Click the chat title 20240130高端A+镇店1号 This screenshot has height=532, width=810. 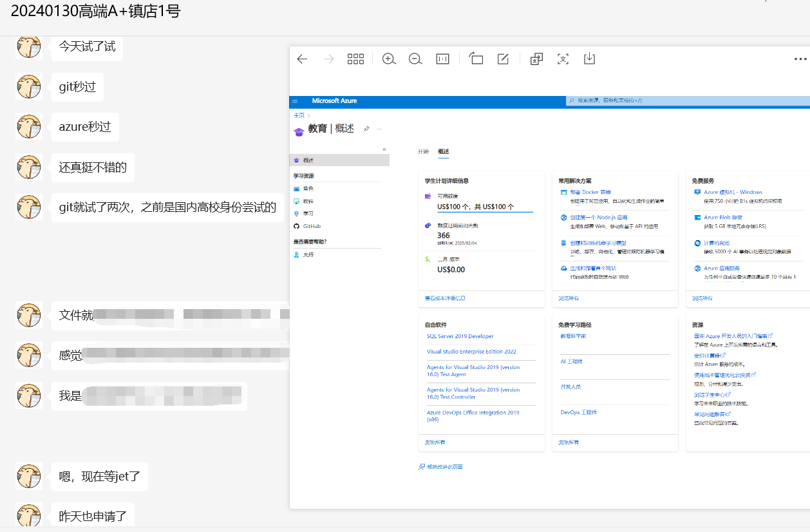tap(95, 11)
